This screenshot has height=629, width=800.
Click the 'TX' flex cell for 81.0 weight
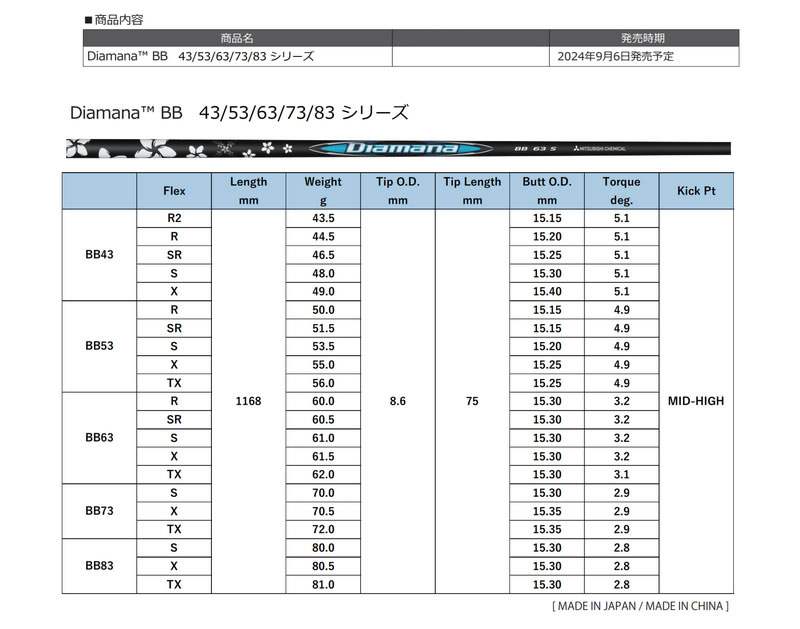[x=174, y=584]
